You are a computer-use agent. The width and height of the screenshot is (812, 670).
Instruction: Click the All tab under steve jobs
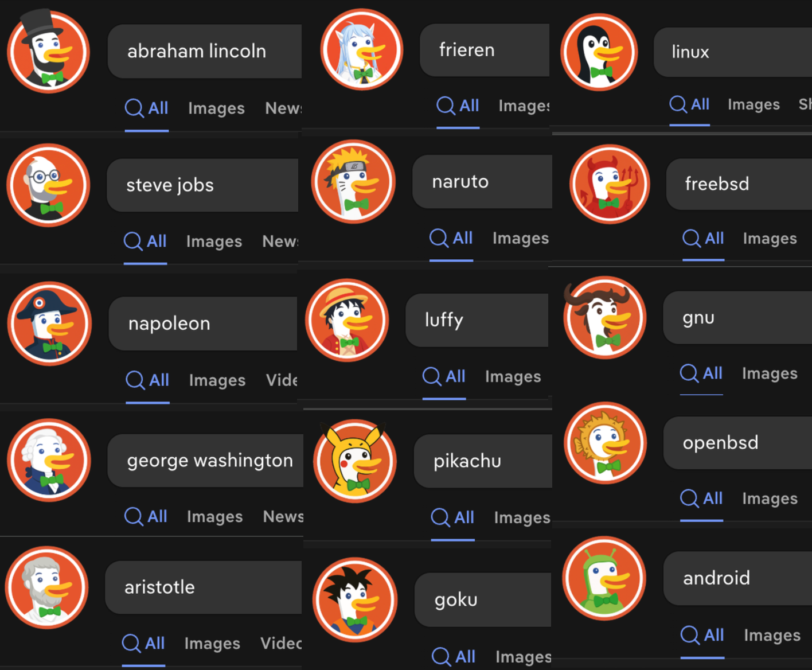[145, 241]
